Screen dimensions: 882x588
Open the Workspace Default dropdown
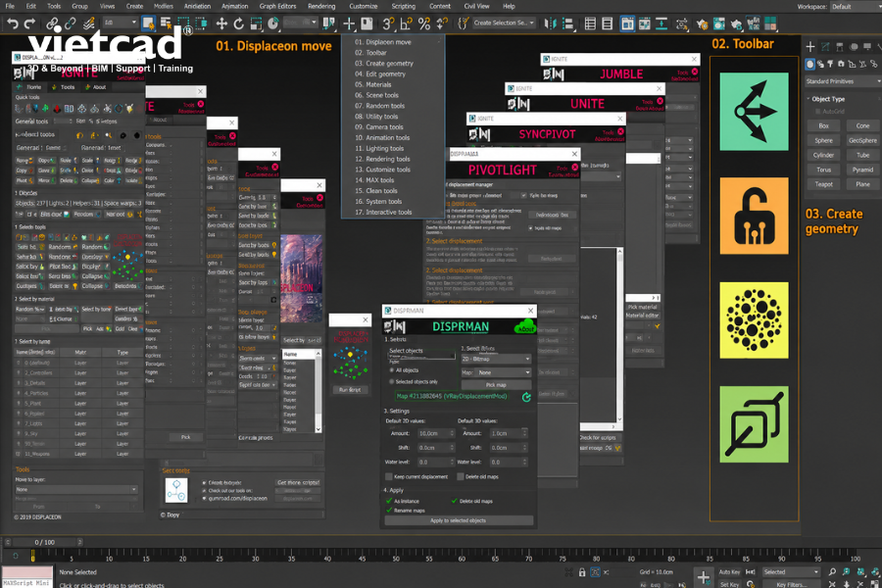[x=856, y=7]
